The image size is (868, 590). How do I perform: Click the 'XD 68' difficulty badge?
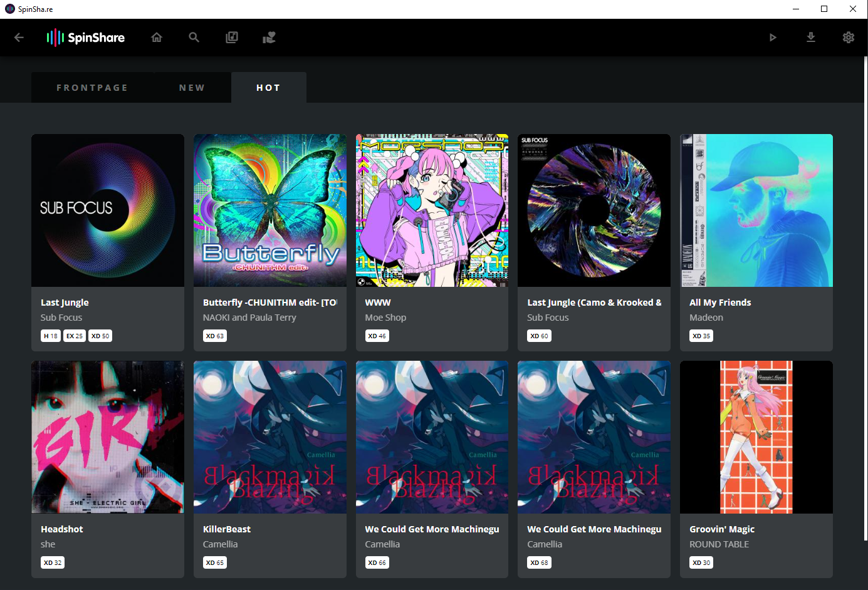[539, 562]
